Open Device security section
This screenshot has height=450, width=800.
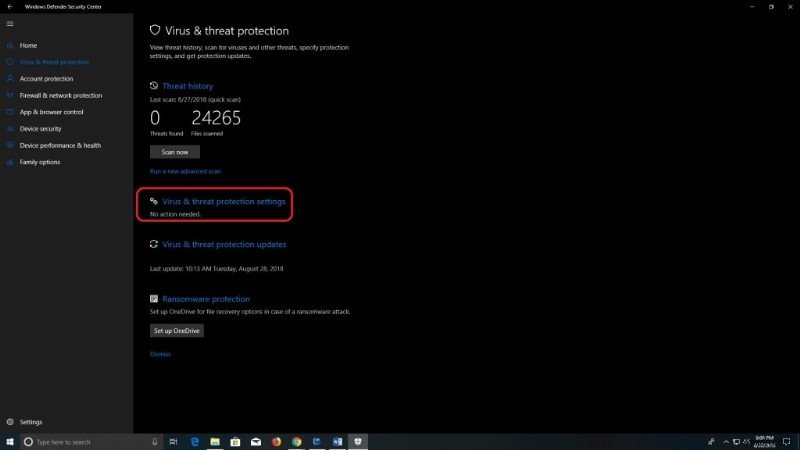click(40, 129)
